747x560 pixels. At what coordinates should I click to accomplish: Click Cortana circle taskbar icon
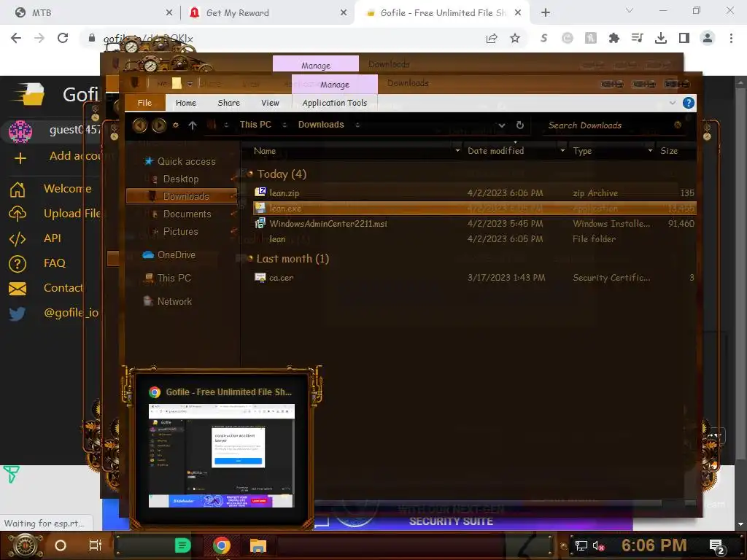pos(61,545)
